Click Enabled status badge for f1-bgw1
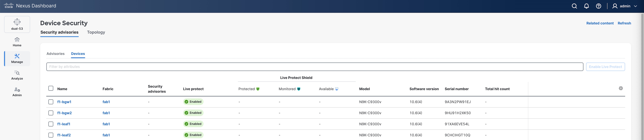 (x=193, y=102)
